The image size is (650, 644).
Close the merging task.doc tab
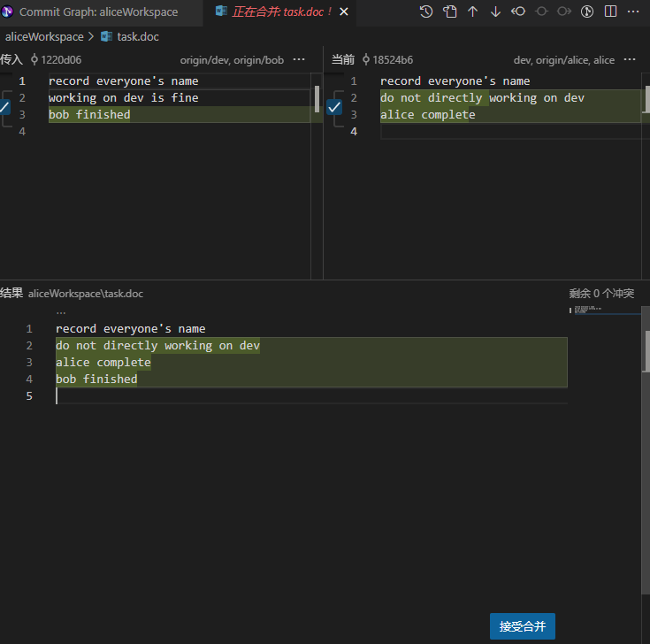(344, 12)
